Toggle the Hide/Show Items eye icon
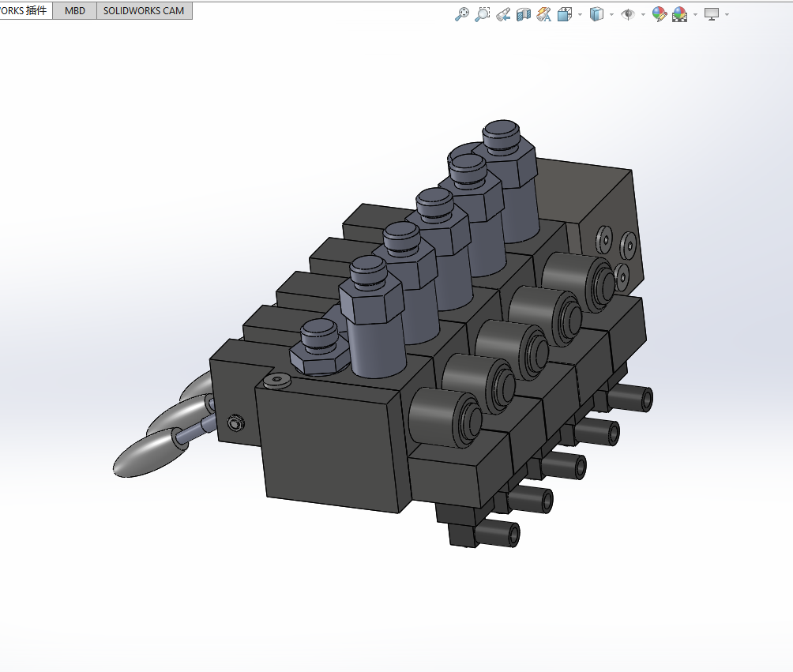793x672 pixels. [628, 14]
